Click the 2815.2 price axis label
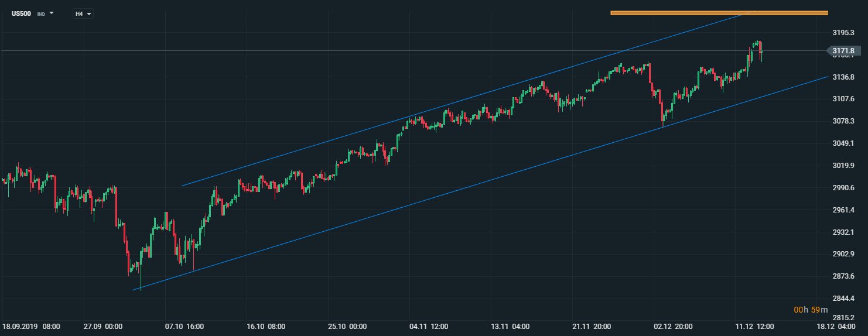 coord(843,317)
